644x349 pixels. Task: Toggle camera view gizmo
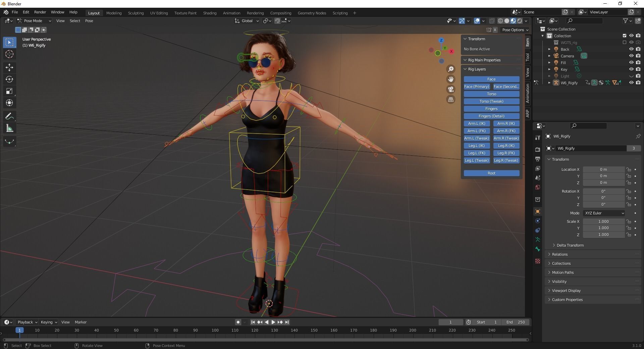point(451,89)
